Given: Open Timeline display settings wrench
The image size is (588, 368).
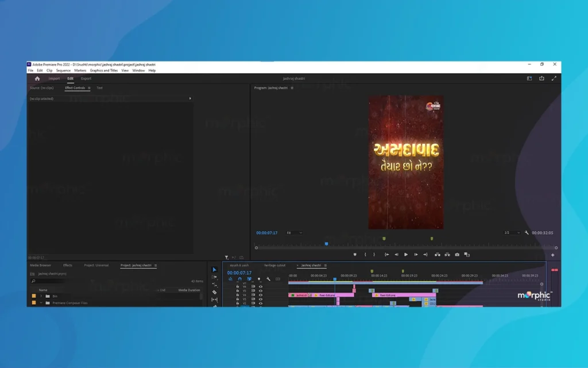Looking at the screenshot, I should tap(268, 279).
